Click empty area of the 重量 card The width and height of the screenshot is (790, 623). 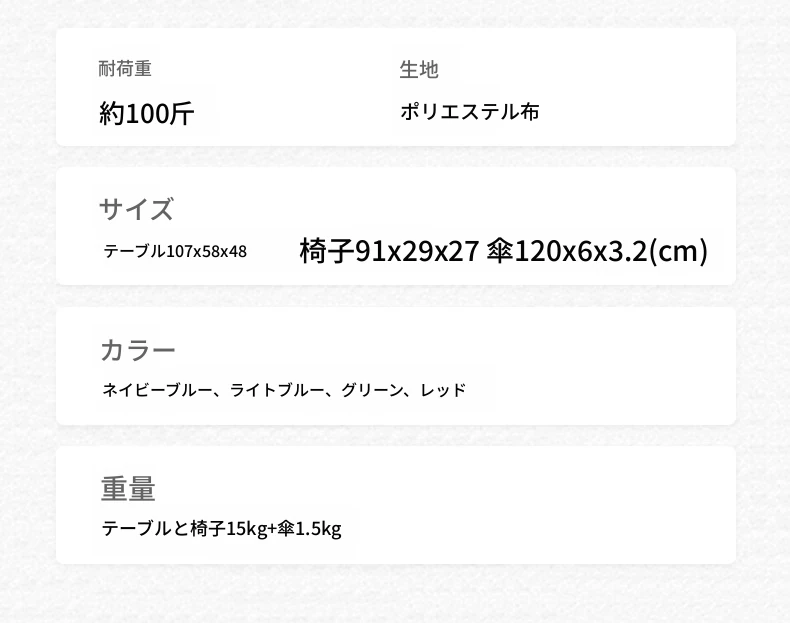click(x=554, y=506)
